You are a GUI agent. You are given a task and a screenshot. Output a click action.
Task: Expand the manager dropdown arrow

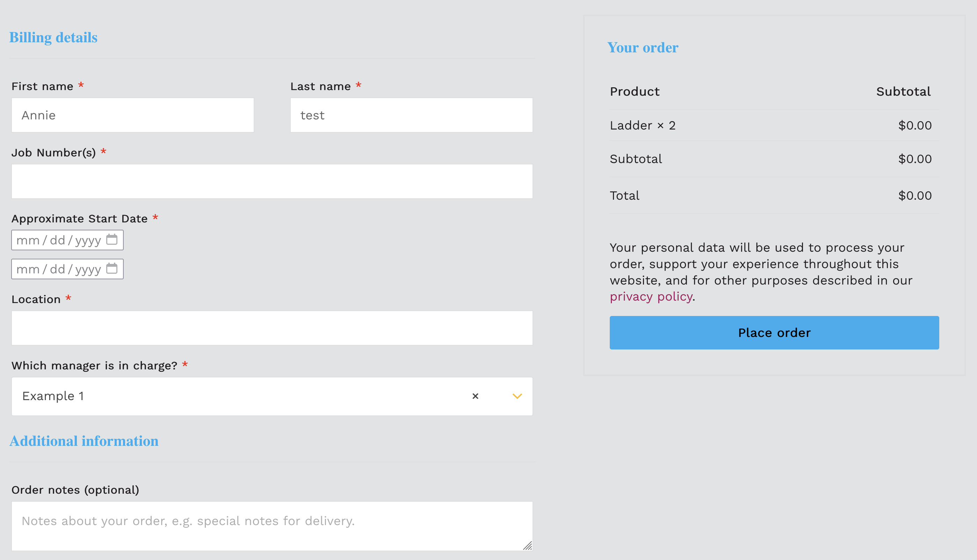click(517, 396)
